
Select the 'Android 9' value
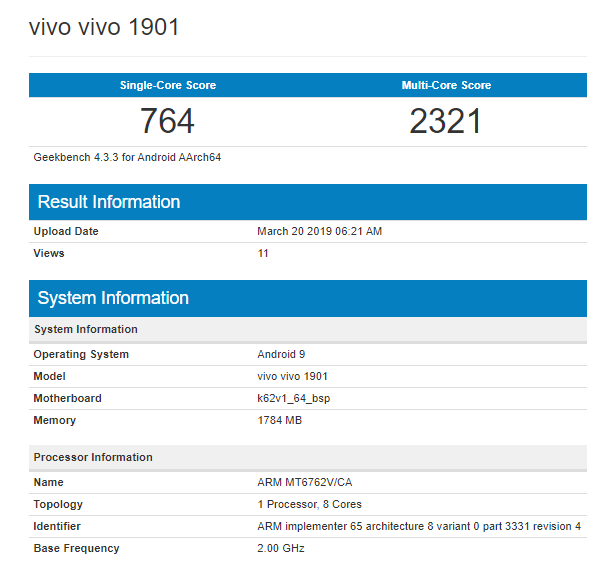281,354
